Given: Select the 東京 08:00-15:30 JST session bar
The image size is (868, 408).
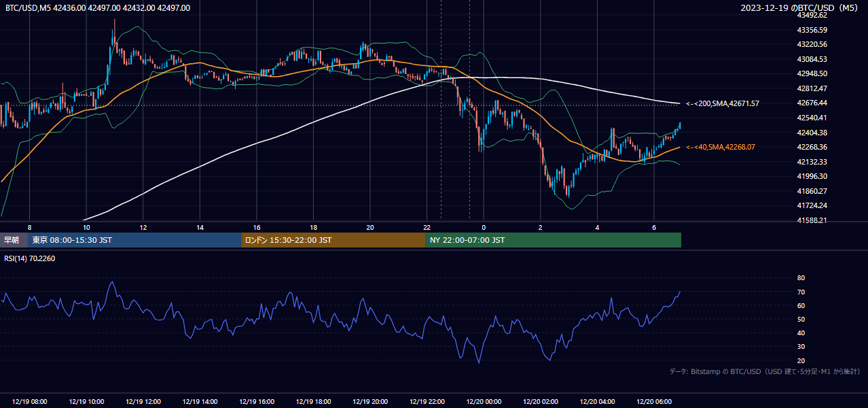Looking at the screenshot, I should 134,240.
